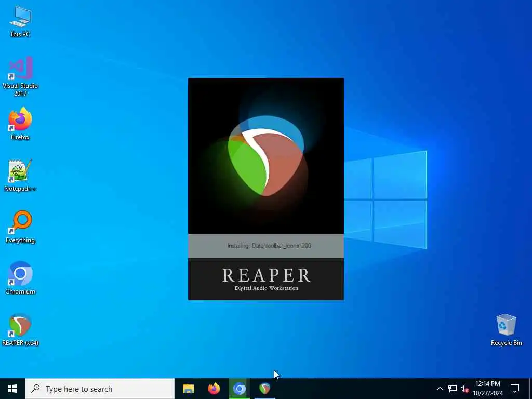Click the taskbar search box
The image size is (532, 399).
click(x=99, y=389)
